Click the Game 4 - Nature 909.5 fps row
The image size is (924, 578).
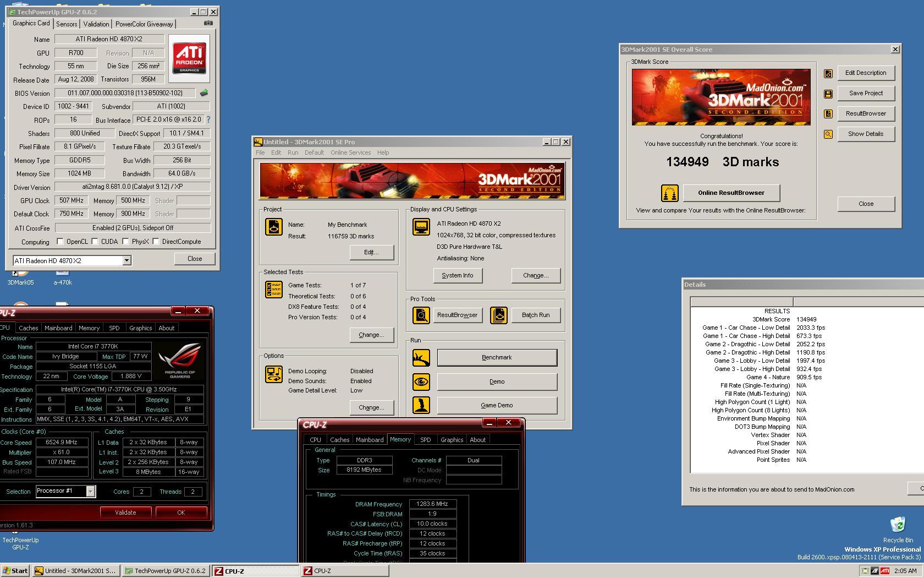tap(807, 377)
